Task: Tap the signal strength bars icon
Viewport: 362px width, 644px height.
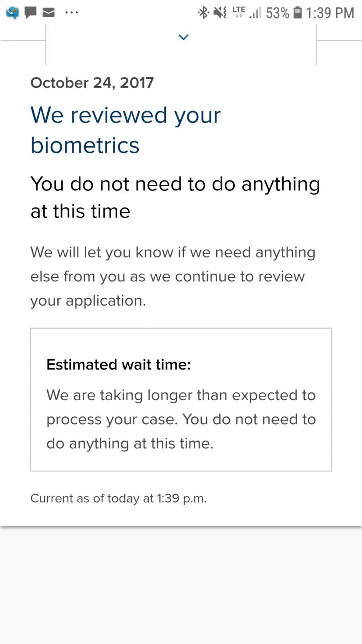Action: pyautogui.click(x=254, y=14)
